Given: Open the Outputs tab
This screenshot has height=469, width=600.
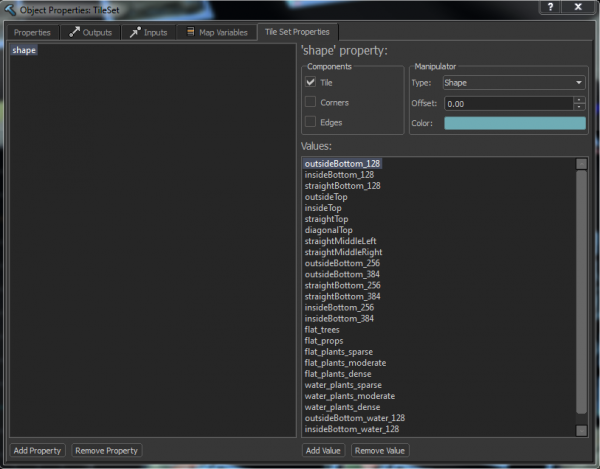Looking at the screenshot, I should click(x=90, y=33).
